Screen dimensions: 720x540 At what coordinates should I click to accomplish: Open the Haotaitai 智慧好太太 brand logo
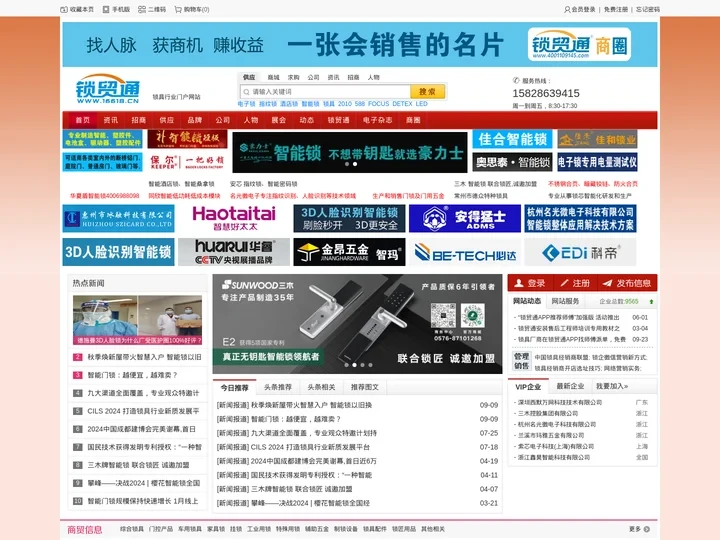234,218
